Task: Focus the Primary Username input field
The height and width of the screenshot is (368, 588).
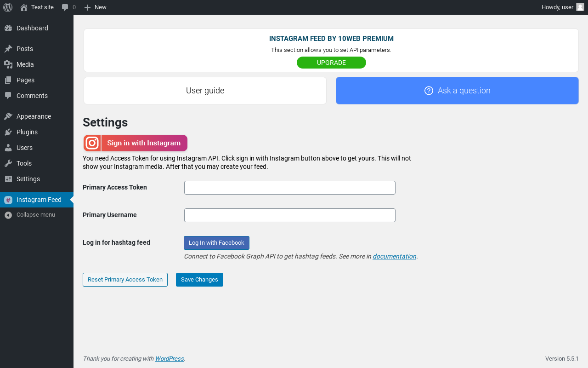Action: [290, 215]
